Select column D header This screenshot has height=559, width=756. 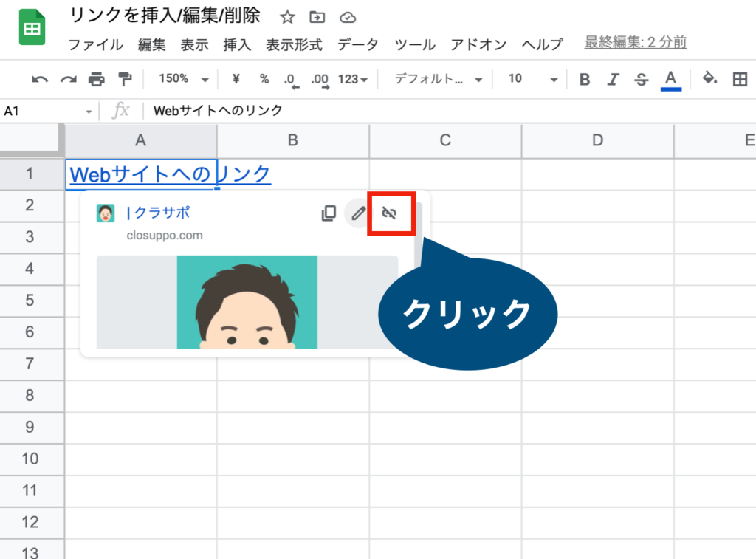[x=597, y=140]
